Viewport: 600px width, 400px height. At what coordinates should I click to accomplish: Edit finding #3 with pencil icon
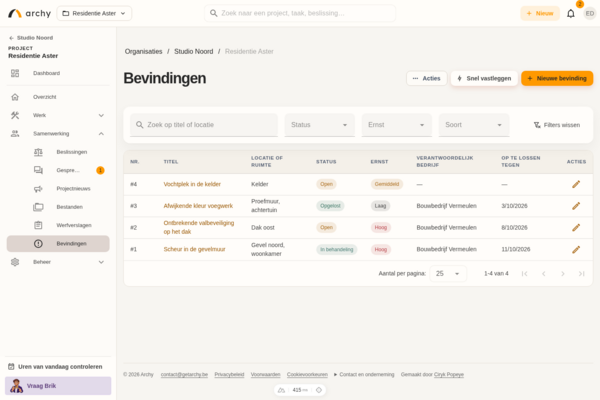pyautogui.click(x=576, y=206)
